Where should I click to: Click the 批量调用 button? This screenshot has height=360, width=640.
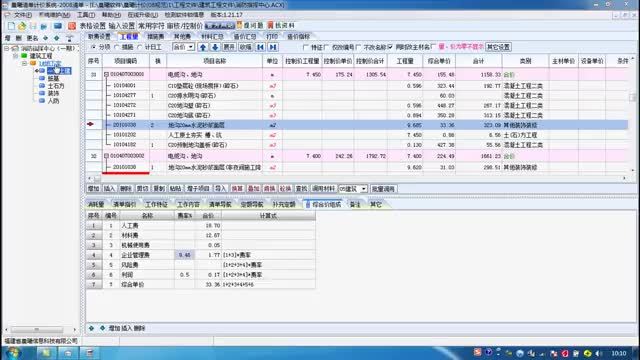383,189
